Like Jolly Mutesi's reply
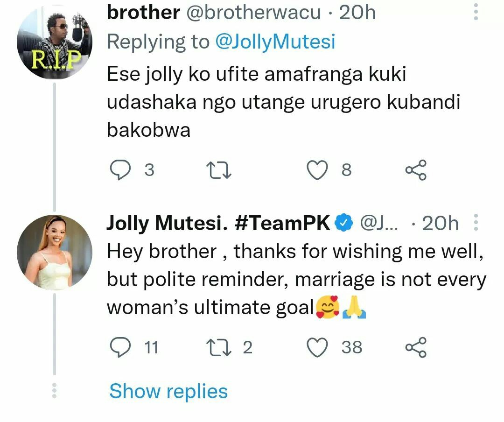The image size is (504, 422). click(317, 347)
